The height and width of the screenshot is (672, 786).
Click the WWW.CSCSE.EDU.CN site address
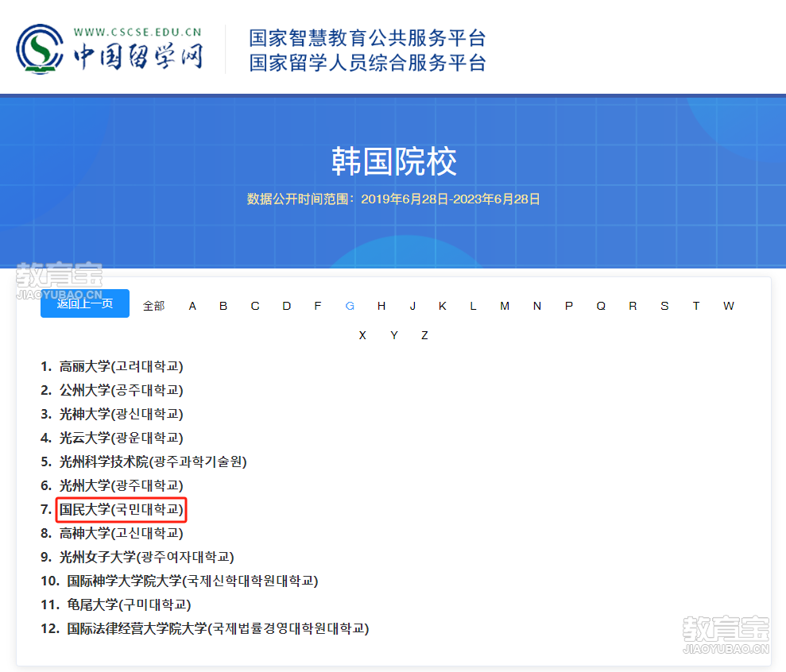pos(137,32)
